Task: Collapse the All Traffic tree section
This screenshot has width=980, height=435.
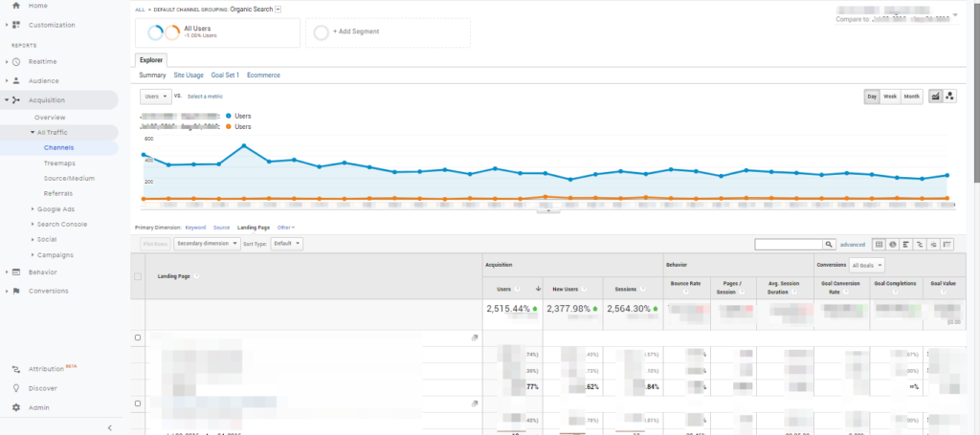Action: [33, 132]
